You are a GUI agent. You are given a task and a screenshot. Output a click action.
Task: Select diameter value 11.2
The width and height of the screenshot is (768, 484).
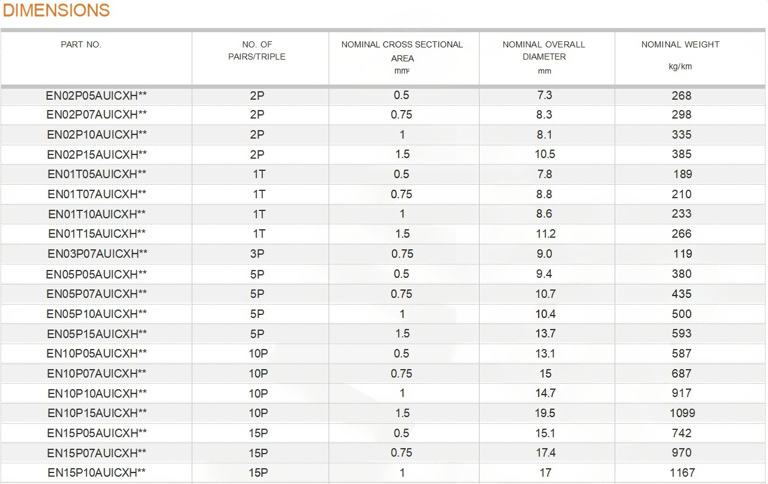click(x=546, y=234)
